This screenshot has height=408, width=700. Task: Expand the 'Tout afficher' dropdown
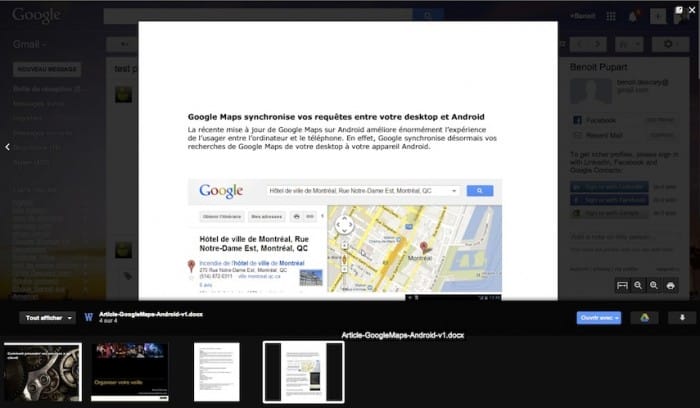[47, 318]
